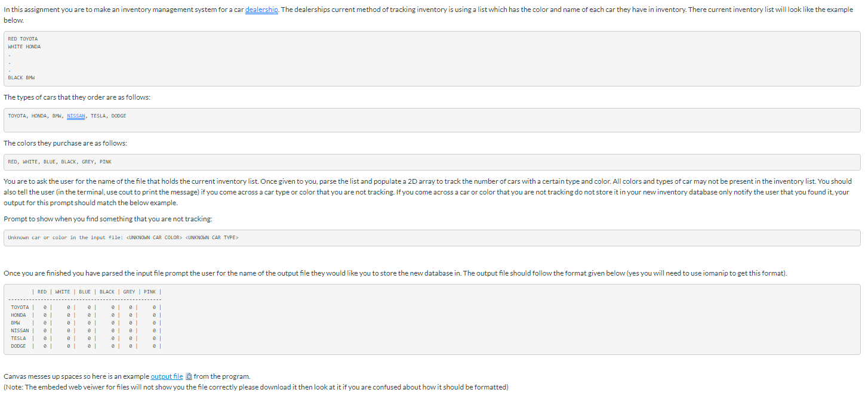Screen dimensions: 868x408
Task: Select DODGE in the car types list
Action: (119, 116)
